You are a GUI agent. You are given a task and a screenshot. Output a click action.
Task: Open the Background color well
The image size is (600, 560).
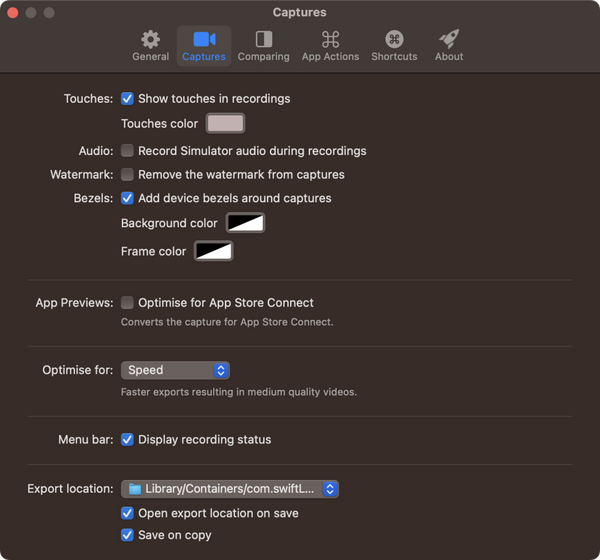(245, 223)
